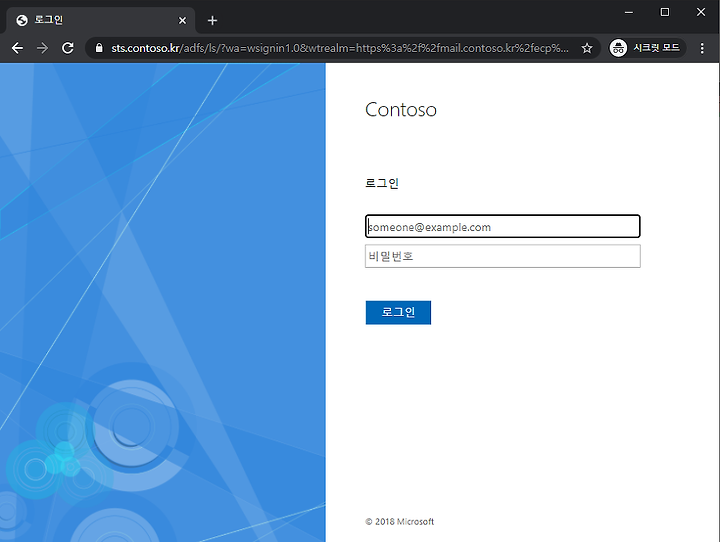720x542 pixels.
Task: Click the globe favicon on tab
Action: click(x=22, y=20)
